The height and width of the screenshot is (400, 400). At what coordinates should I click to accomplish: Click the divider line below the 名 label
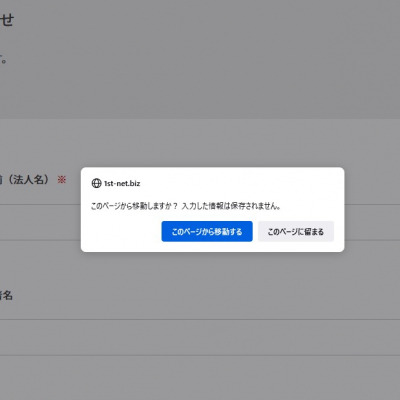click(200, 319)
